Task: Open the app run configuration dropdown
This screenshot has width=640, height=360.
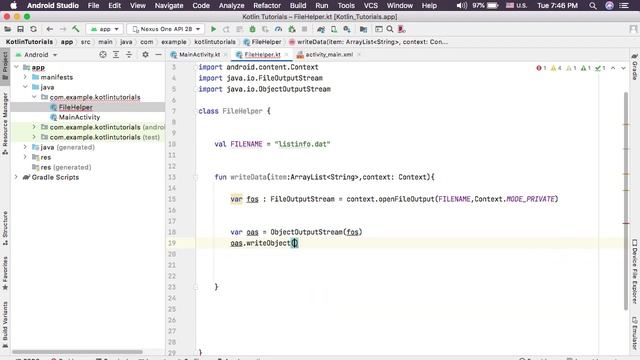Action: click(104, 29)
